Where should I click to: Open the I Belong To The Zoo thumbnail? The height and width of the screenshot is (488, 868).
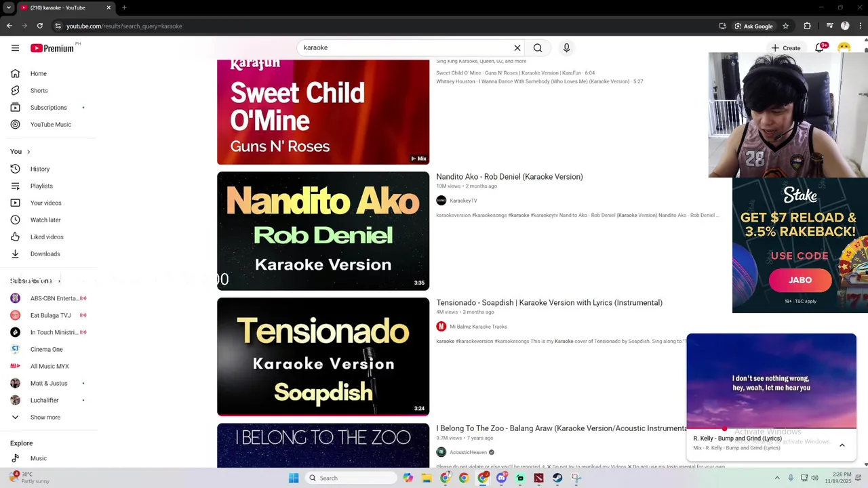323,445
